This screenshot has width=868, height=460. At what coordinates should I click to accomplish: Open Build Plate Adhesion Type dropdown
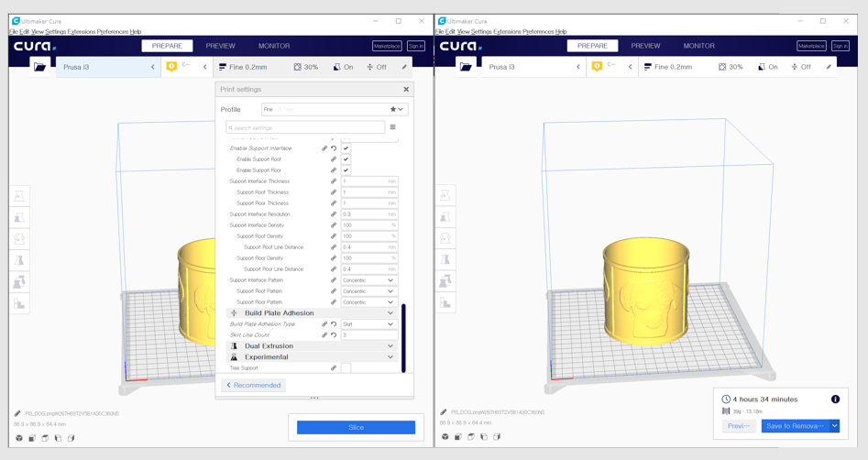tap(369, 324)
